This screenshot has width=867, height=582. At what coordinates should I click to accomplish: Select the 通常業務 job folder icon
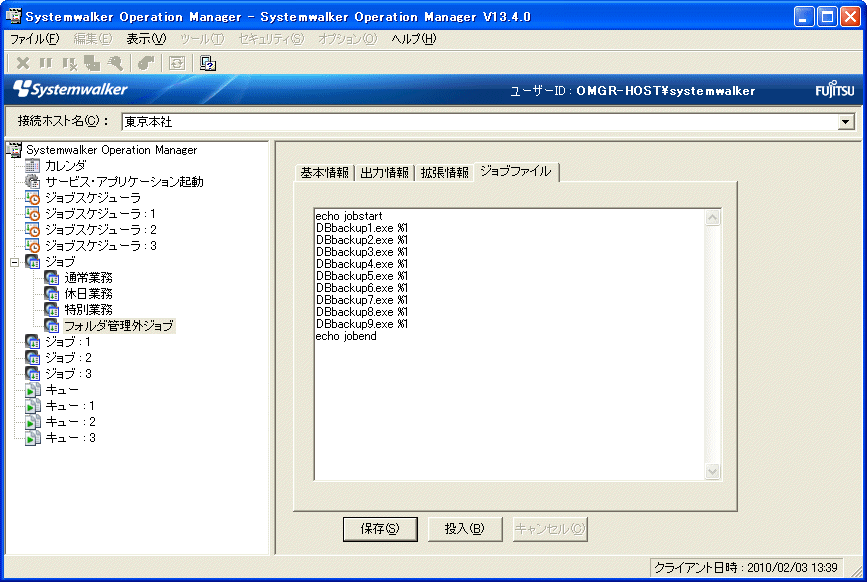pyautogui.click(x=52, y=278)
